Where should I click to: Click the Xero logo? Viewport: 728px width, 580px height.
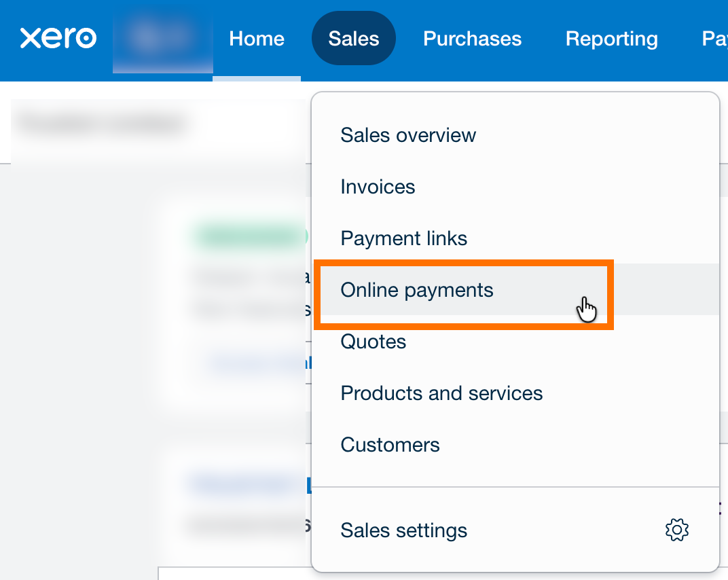[x=58, y=39]
